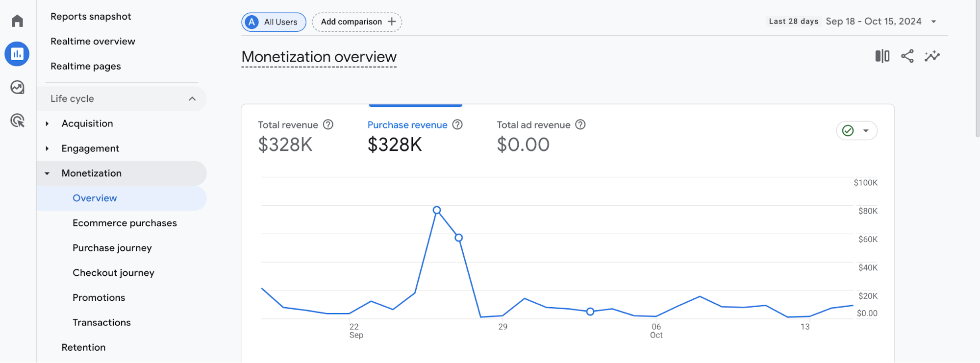The height and width of the screenshot is (363, 980).
Task: Open Checkout journey report
Action: (113, 273)
